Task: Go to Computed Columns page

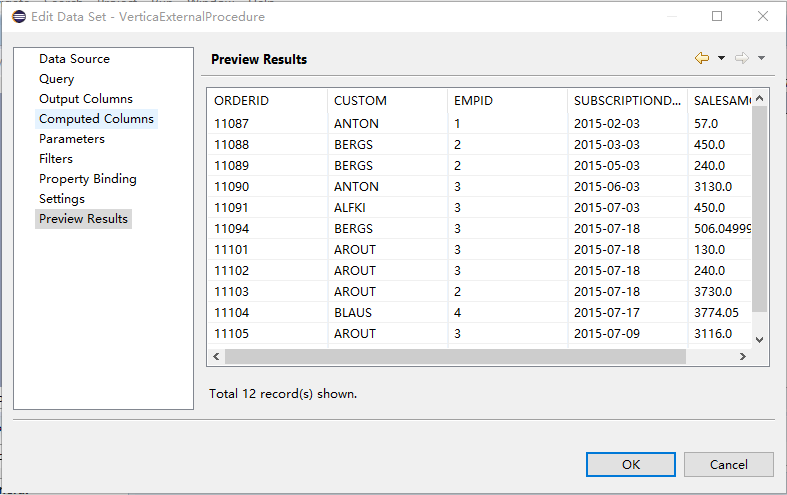Action: (x=96, y=119)
